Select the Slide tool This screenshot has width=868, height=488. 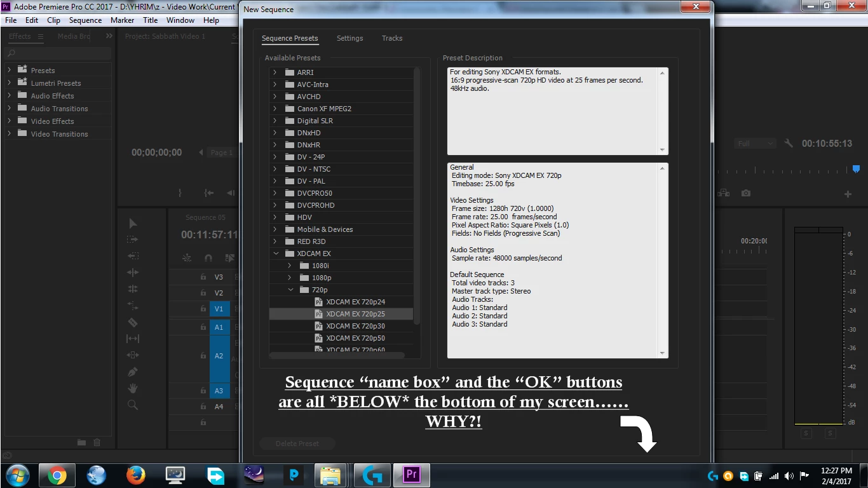tap(133, 355)
